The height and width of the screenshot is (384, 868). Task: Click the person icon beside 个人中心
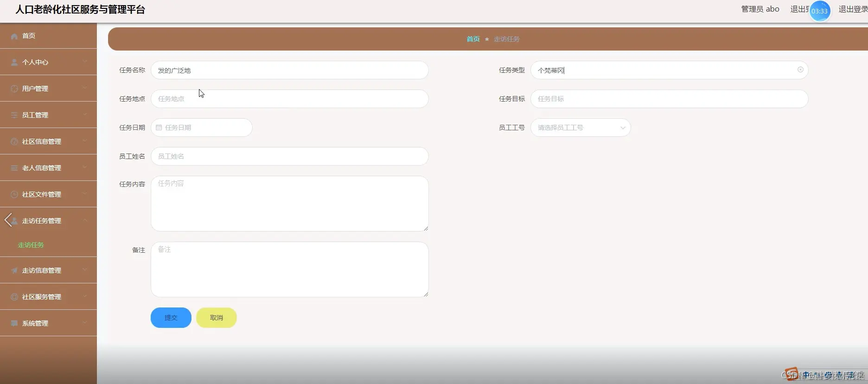pos(14,62)
